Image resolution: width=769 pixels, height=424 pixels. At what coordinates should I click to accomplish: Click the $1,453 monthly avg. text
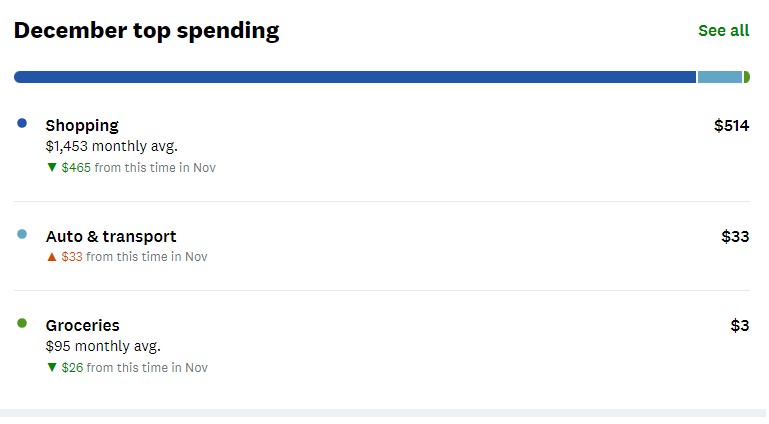pyautogui.click(x=111, y=146)
